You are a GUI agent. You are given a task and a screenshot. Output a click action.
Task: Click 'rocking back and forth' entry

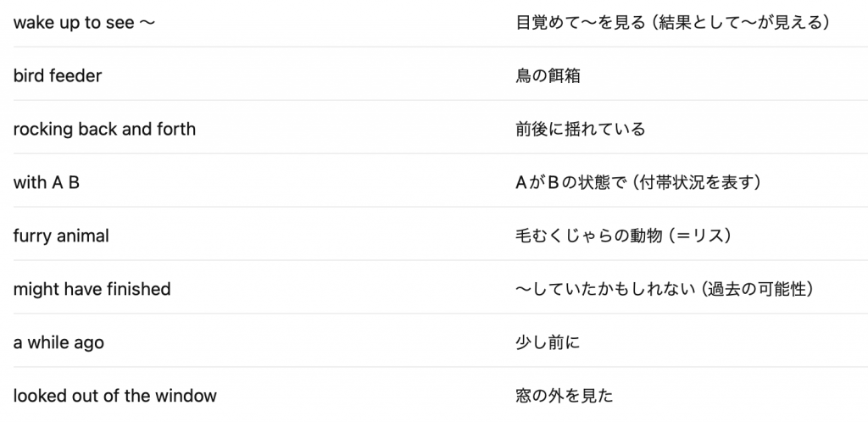coord(104,130)
